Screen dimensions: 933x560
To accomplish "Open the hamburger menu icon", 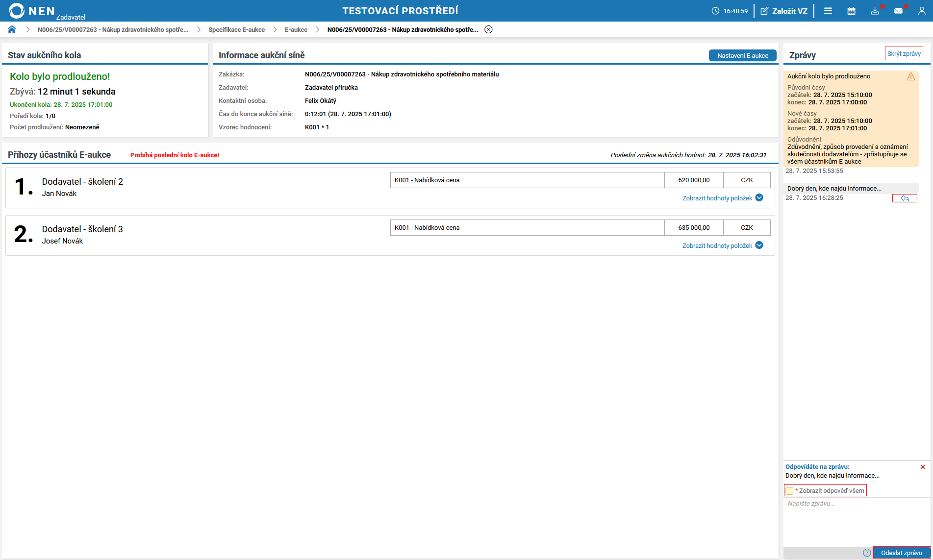I will coord(828,11).
